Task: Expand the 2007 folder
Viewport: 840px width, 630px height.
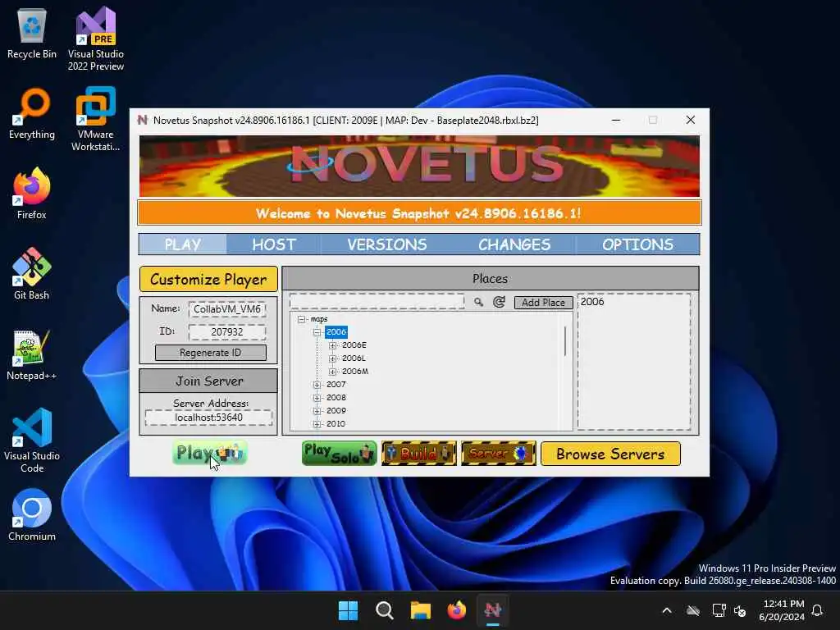Action: point(317,385)
